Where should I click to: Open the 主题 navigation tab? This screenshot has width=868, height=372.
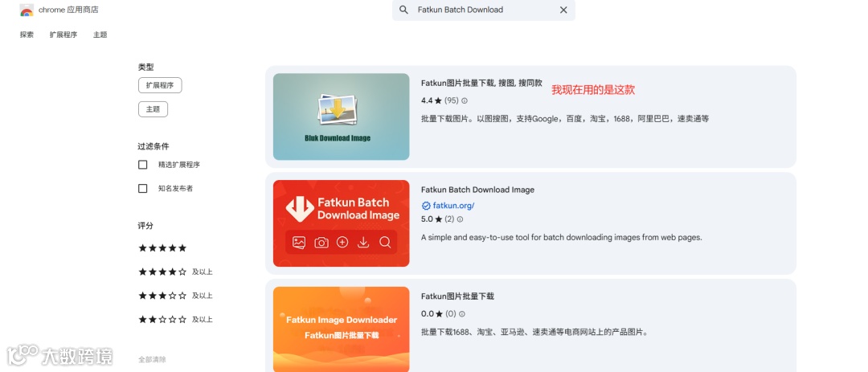pos(100,35)
